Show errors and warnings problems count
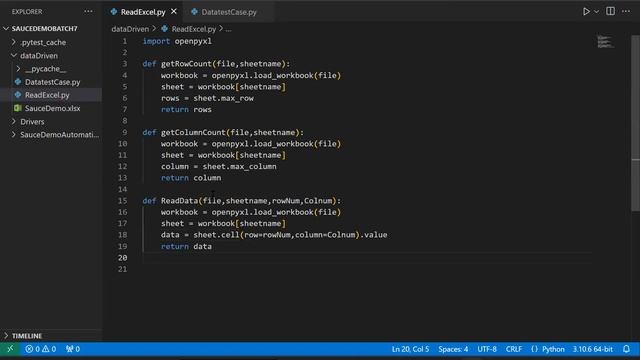The image size is (640, 360). tap(40, 349)
